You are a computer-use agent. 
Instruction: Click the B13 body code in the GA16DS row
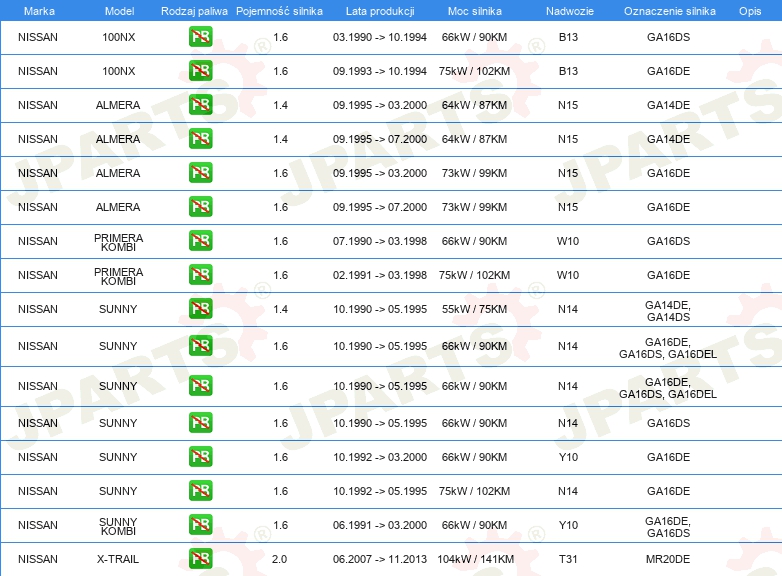click(568, 37)
